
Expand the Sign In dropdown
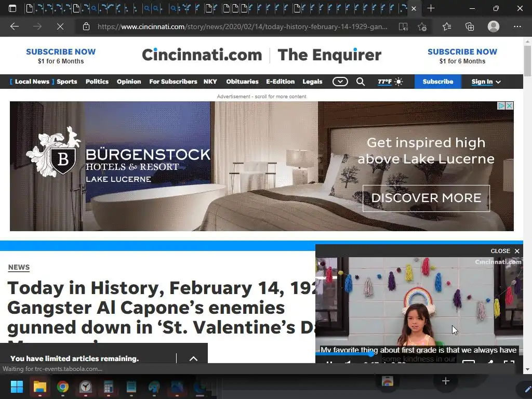tap(486, 82)
